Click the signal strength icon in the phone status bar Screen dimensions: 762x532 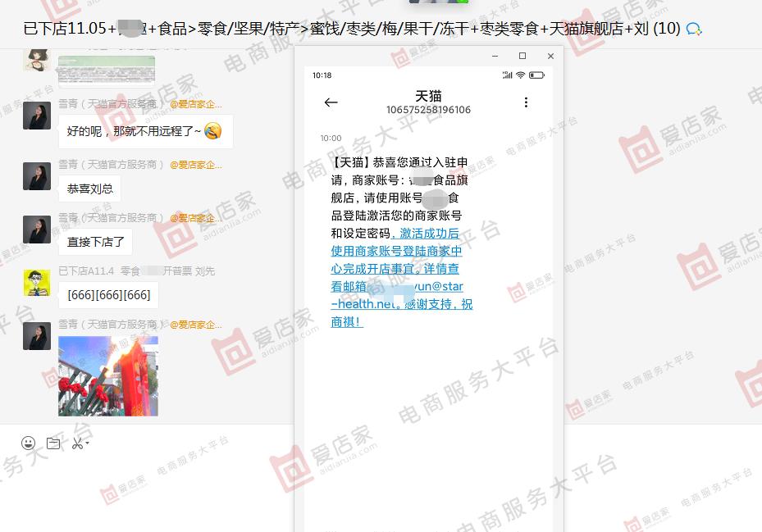pyautogui.click(x=508, y=75)
